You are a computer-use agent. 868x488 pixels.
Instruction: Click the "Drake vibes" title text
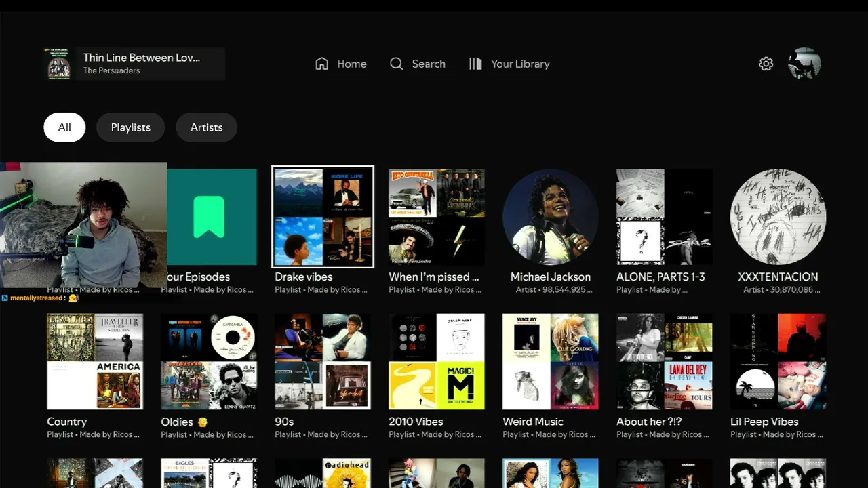[304, 277]
